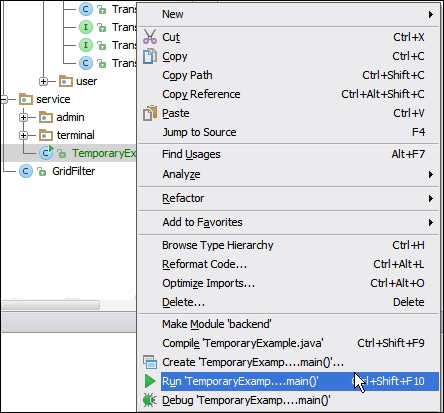Screen dimensions: 444x413
Task: Click the Paste clipboard icon
Action: 150,113
